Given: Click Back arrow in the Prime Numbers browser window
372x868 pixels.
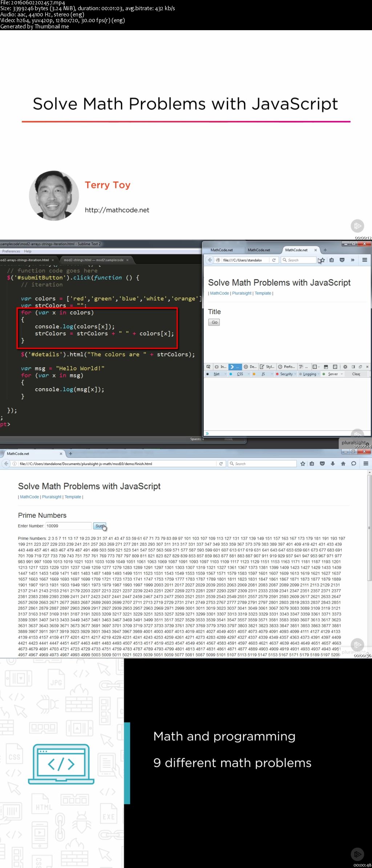Looking at the screenshot, I should click(x=6, y=464).
